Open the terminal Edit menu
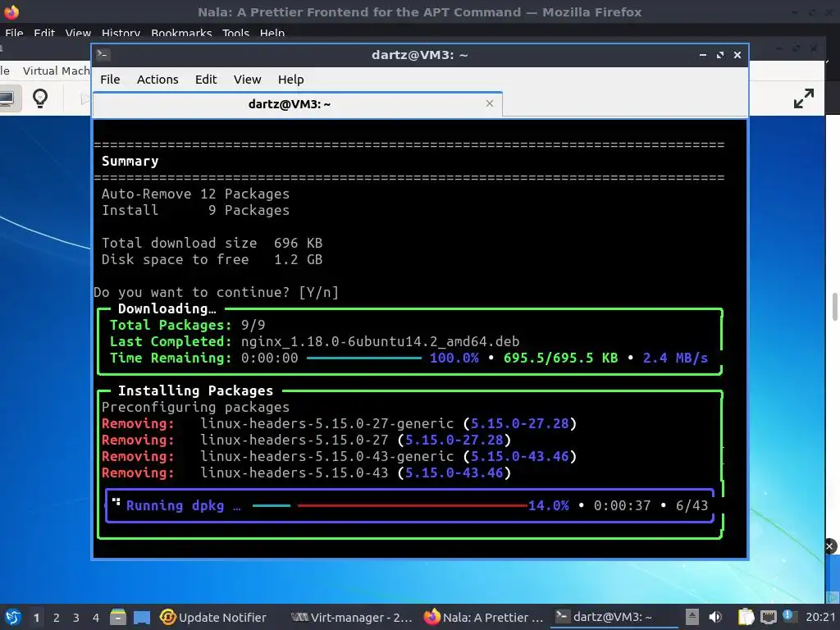 [206, 80]
